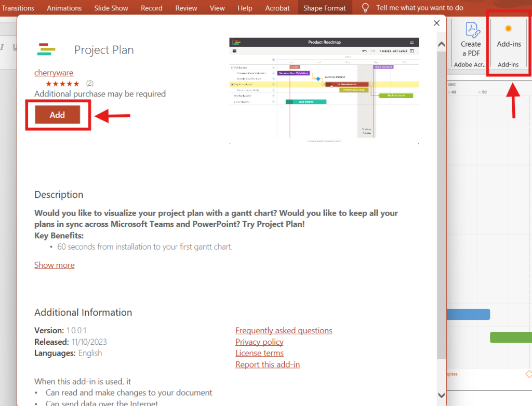Close the Project Plan dialog
Screen dimensions: 532x406
pyautogui.click(x=436, y=23)
